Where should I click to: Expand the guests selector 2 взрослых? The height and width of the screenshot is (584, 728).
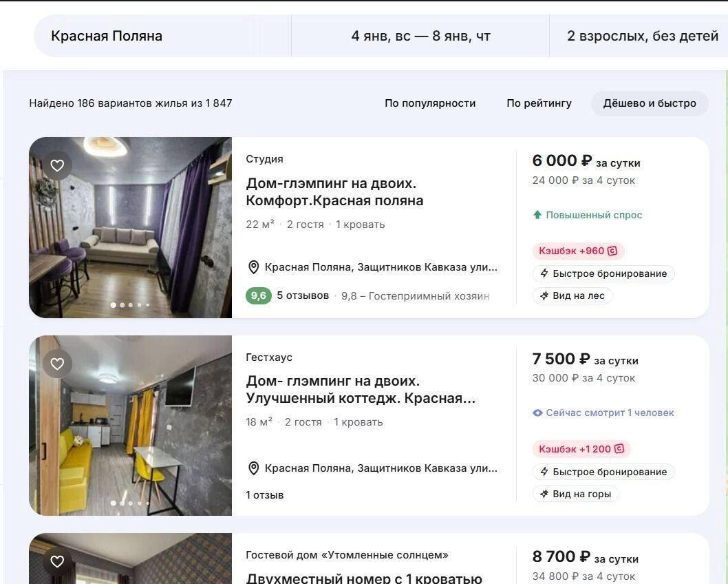(642, 36)
